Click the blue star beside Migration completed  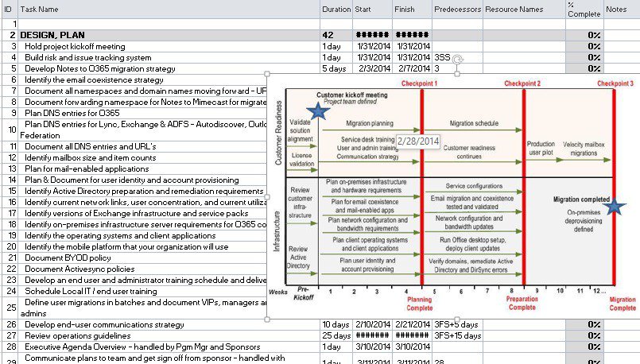(615, 207)
